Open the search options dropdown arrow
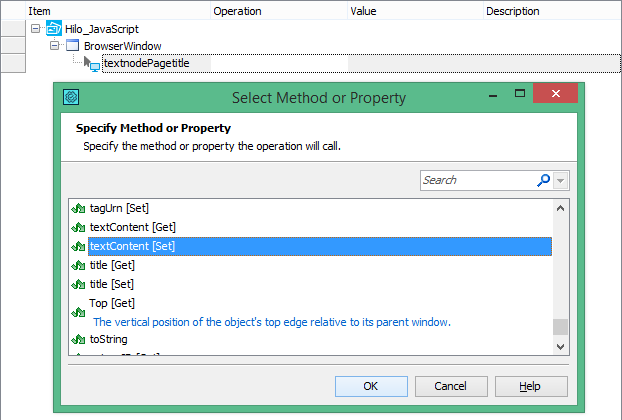 click(560, 180)
